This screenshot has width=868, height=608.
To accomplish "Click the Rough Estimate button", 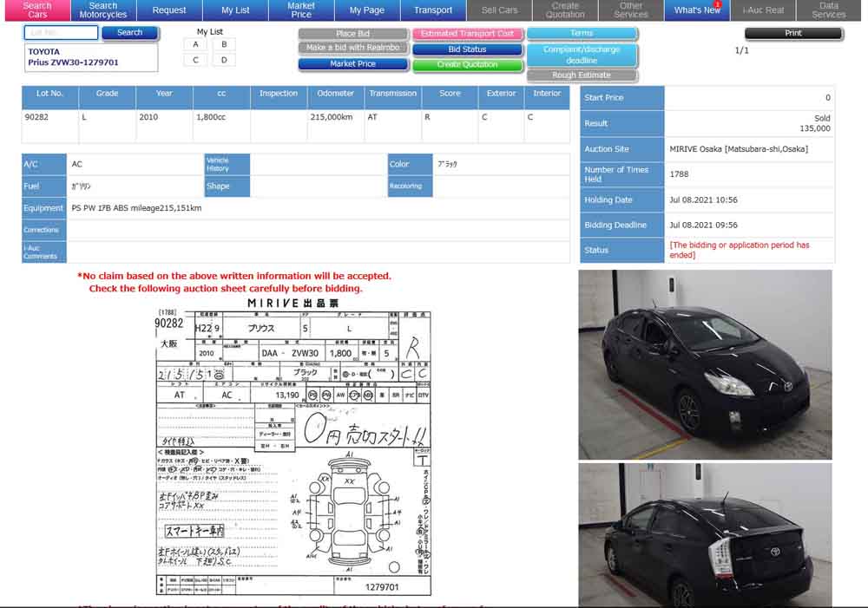I will 582,75.
